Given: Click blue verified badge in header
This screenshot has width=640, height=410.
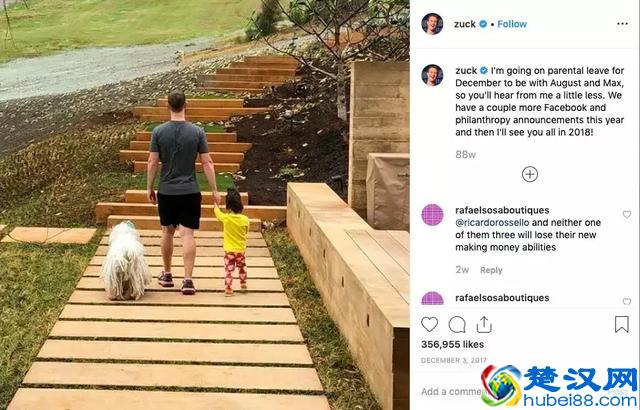Looking at the screenshot, I should 483,24.
